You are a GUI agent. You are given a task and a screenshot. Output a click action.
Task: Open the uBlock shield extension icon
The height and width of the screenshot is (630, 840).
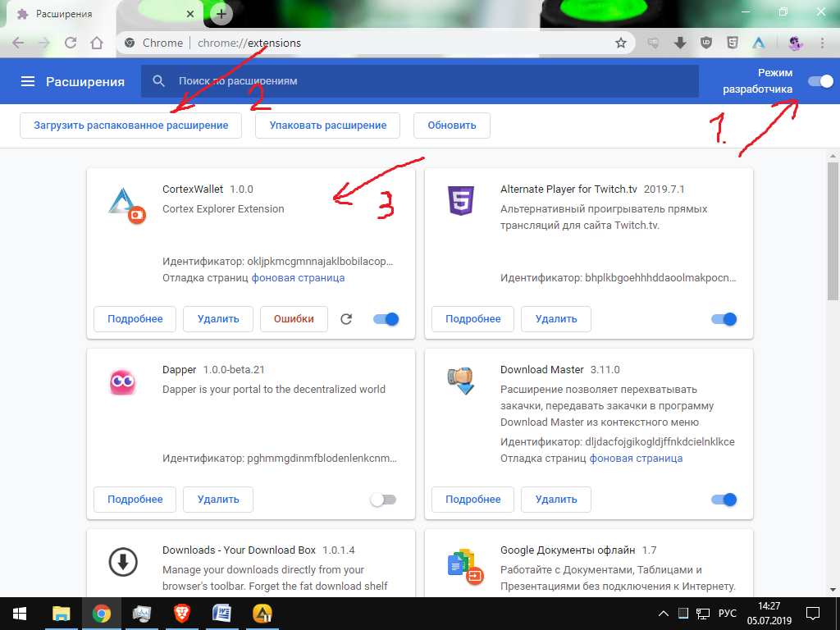click(706, 43)
